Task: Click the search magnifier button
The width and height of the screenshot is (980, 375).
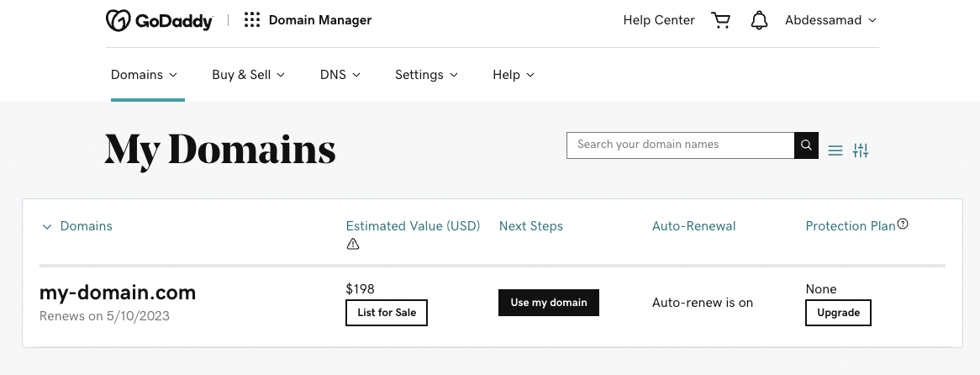Action: tap(806, 145)
